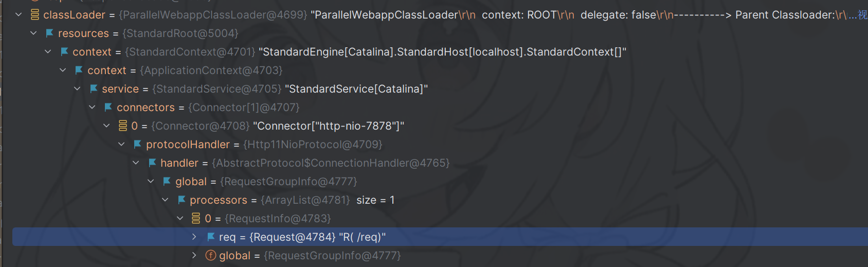Click the connectors field flag icon
Screen dimensions: 868x267
pyautogui.click(x=109, y=108)
